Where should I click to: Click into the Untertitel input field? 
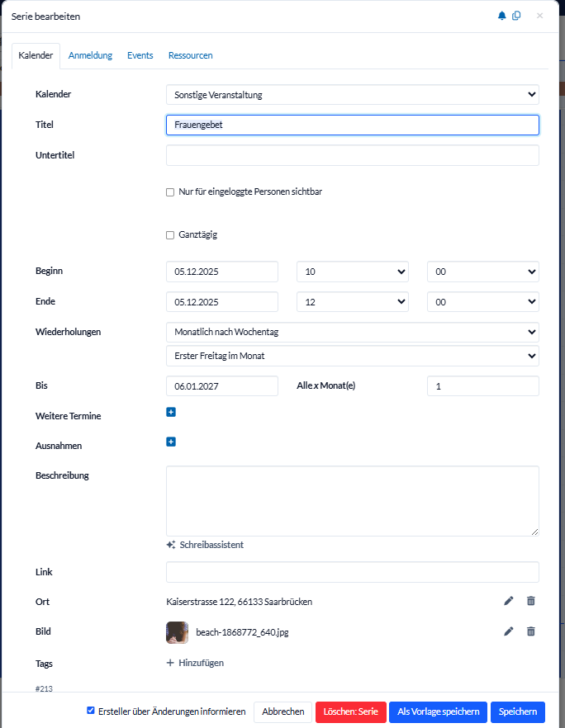352,155
